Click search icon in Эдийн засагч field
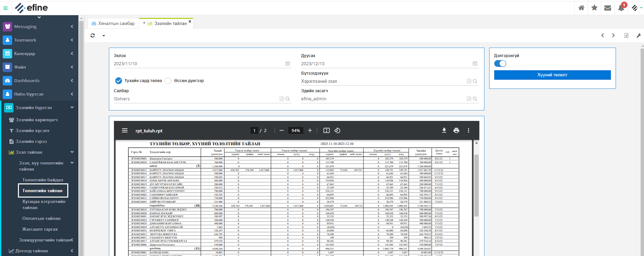This screenshot has height=256, width=644. [x=475, y=99]
